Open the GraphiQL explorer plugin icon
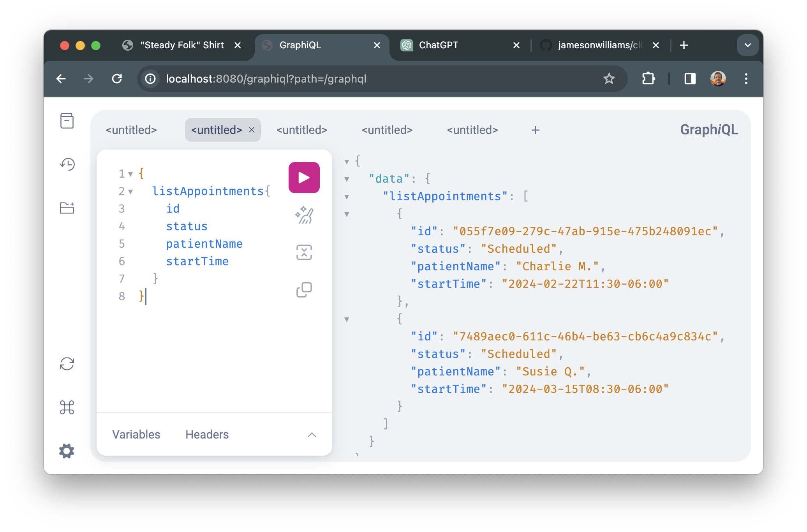This screenshot has height=532, width=807. [x=67, y=208]
